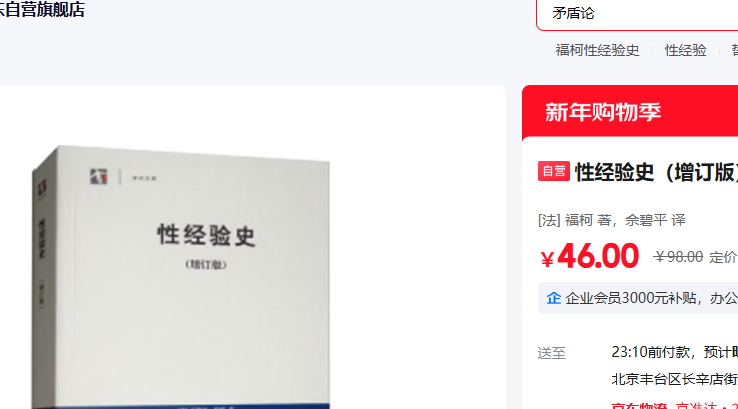Click the blue 企 enterprise member icon
The height and width of the screenshot is (409, 738).
[554, 298]
